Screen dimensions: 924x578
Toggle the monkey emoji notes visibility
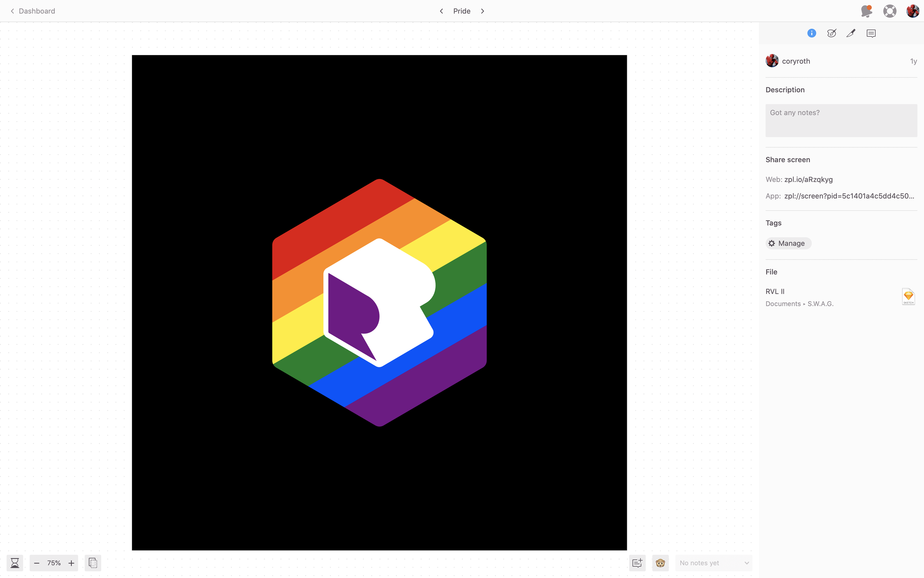[660, 563]
